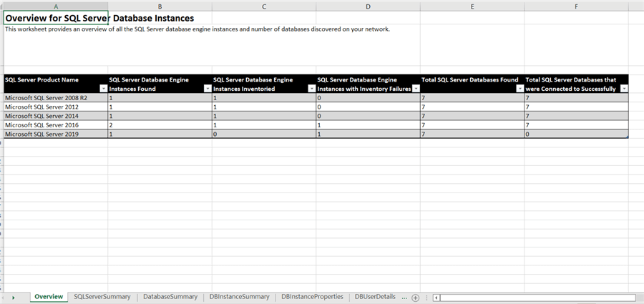Select Instances Found value for SQL Server 2014

click(160, 116)
